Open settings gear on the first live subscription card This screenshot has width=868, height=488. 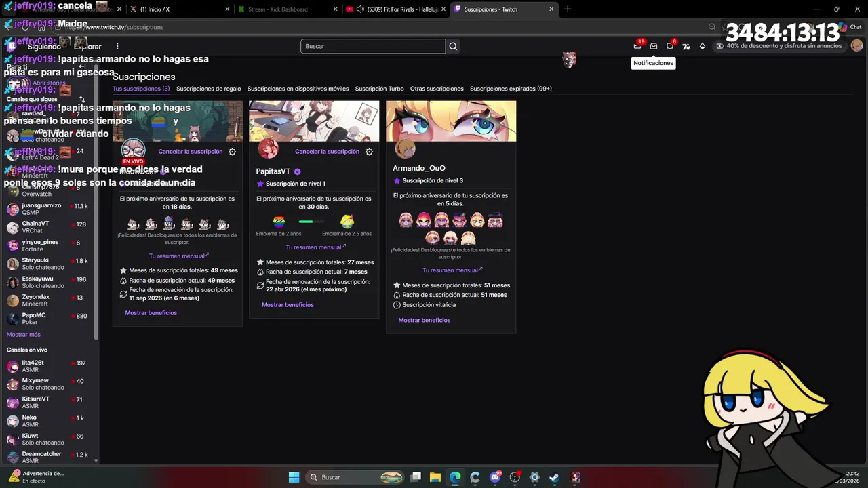pyautogui.click(x=232, y=152)
